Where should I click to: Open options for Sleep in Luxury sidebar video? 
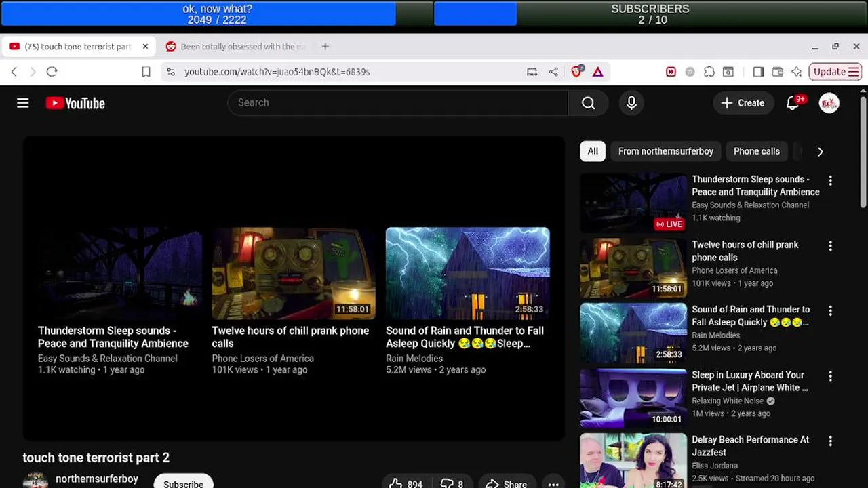tap(830, 376)
